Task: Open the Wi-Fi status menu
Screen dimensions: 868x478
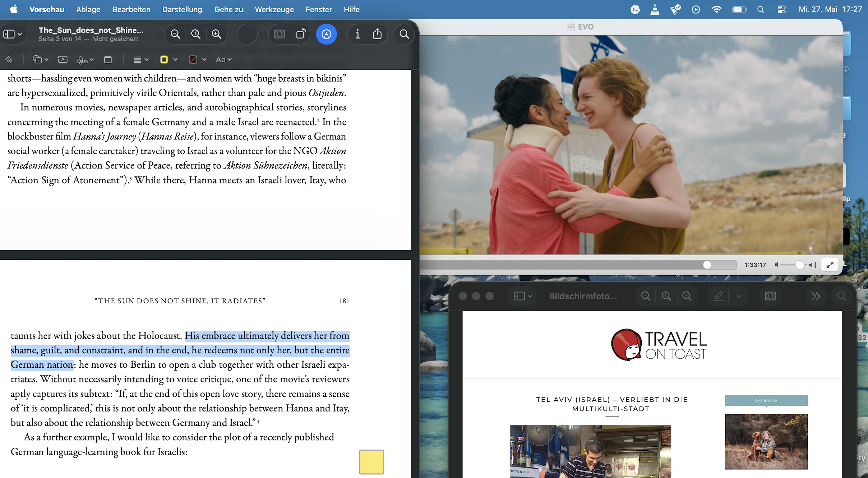Action: coord(716,9)
